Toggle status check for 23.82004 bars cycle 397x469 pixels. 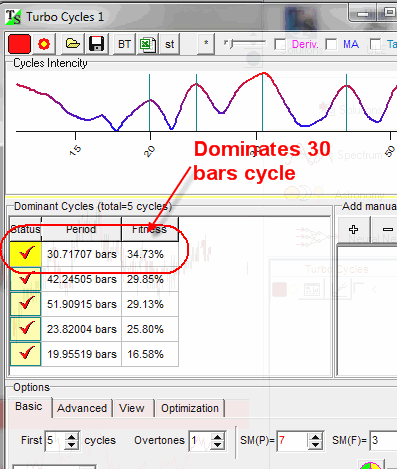click(26, 329)
